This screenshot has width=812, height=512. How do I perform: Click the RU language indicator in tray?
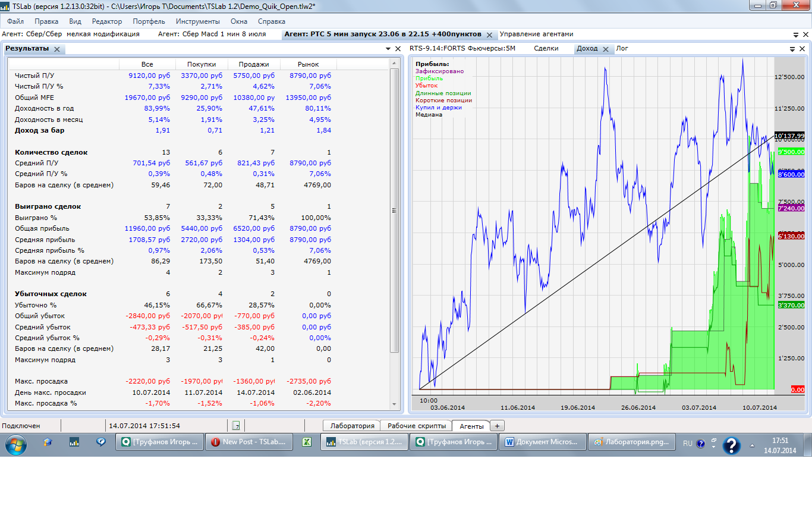click(x=687, y=443)
